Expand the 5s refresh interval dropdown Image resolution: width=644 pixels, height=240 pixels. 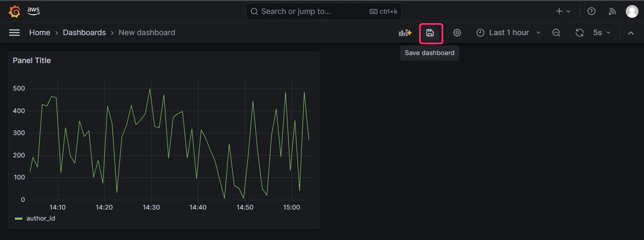pyautogui.click(x=602, y=33)
